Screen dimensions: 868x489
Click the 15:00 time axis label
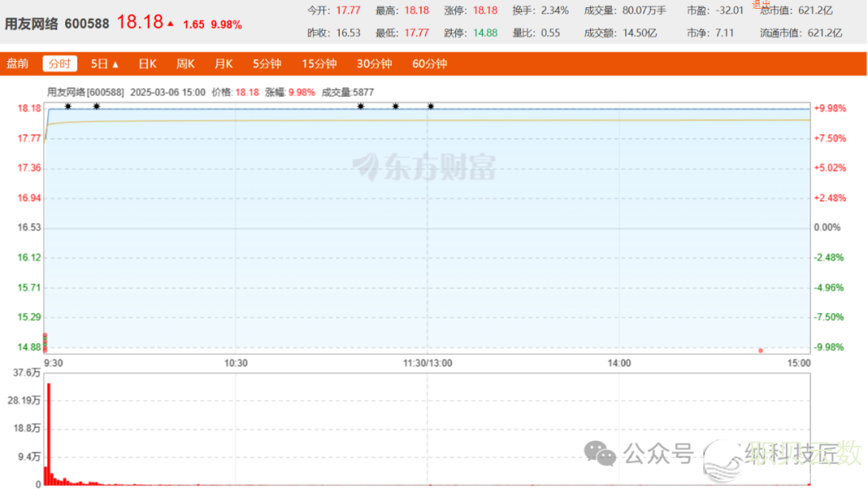(x=799, y=364)
